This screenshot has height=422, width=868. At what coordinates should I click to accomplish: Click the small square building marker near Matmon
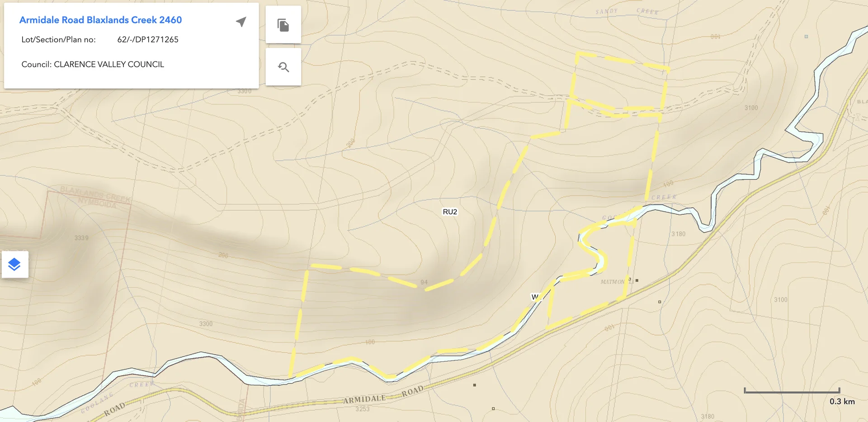pyautogui.click(x=637, y=280)
